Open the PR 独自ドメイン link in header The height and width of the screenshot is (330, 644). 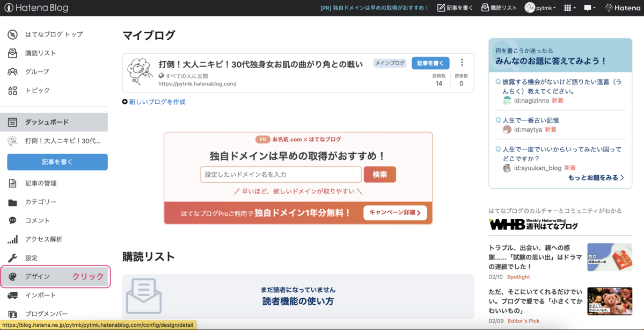[x=374, y=8]
